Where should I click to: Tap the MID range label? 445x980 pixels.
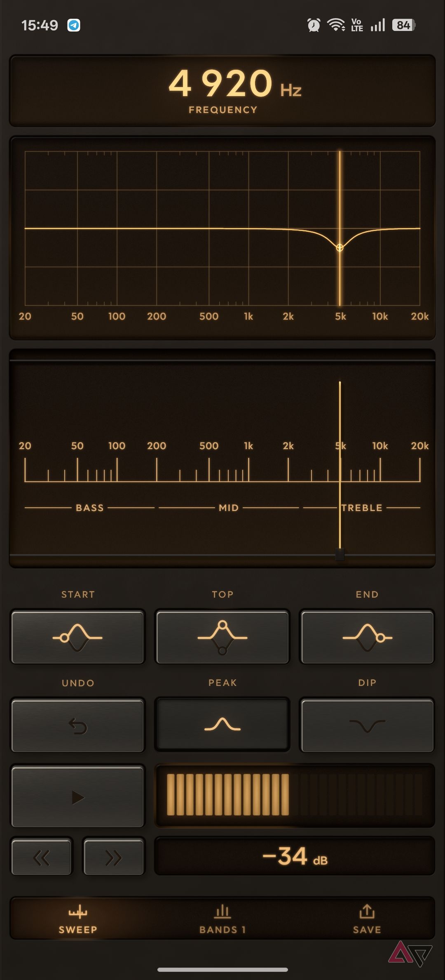pos(229,508)
